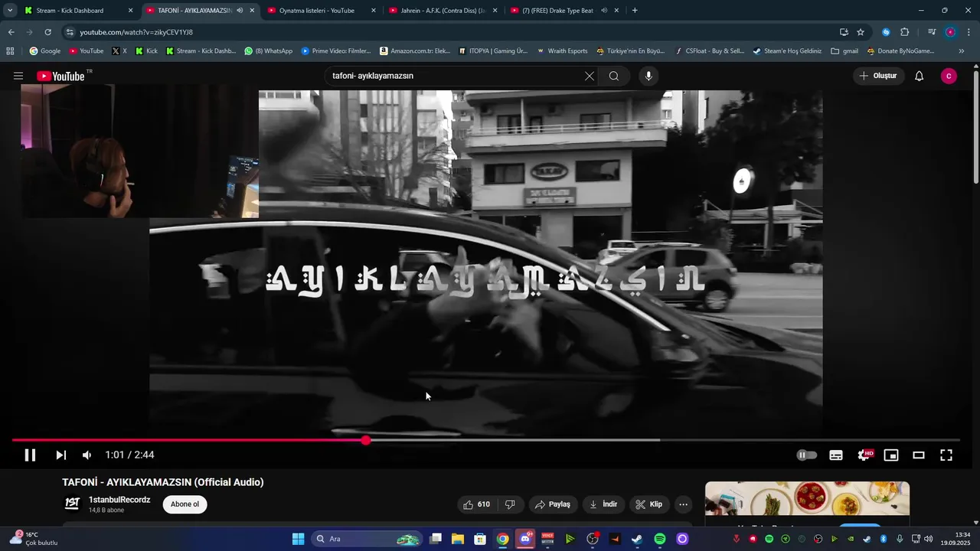
Task: Mute audio on the TAFONİ tab
Action: [240, 11]
